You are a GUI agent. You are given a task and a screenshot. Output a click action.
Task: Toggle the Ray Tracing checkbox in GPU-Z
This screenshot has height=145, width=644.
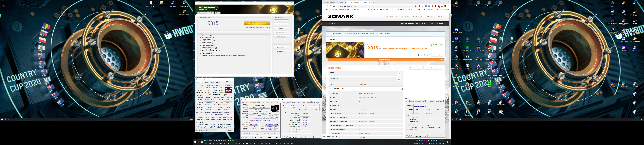[x=211, y=127]
